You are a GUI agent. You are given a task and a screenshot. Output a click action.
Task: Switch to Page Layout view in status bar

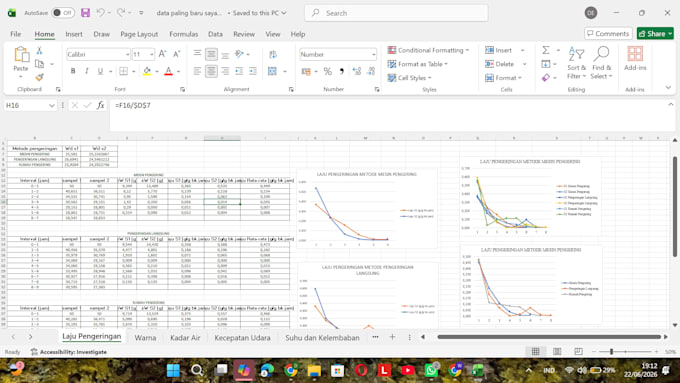coord(557,351)
